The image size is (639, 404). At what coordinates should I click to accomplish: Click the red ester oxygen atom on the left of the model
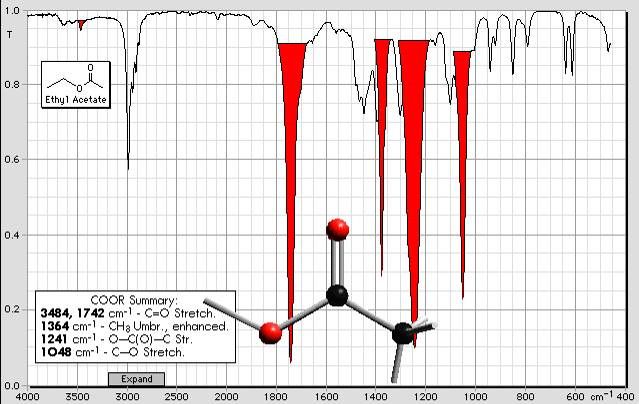click(x=271, y=333)
